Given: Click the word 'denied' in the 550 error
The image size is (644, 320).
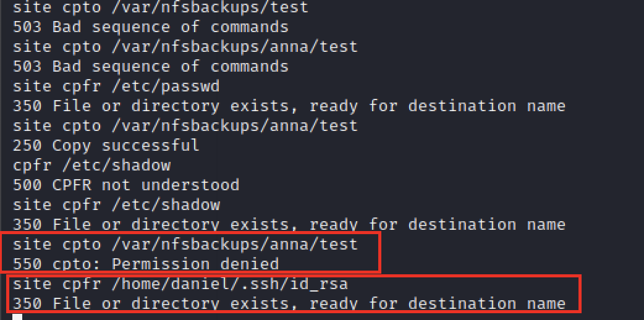Looking at the screenshot, I should pos(249,264).
